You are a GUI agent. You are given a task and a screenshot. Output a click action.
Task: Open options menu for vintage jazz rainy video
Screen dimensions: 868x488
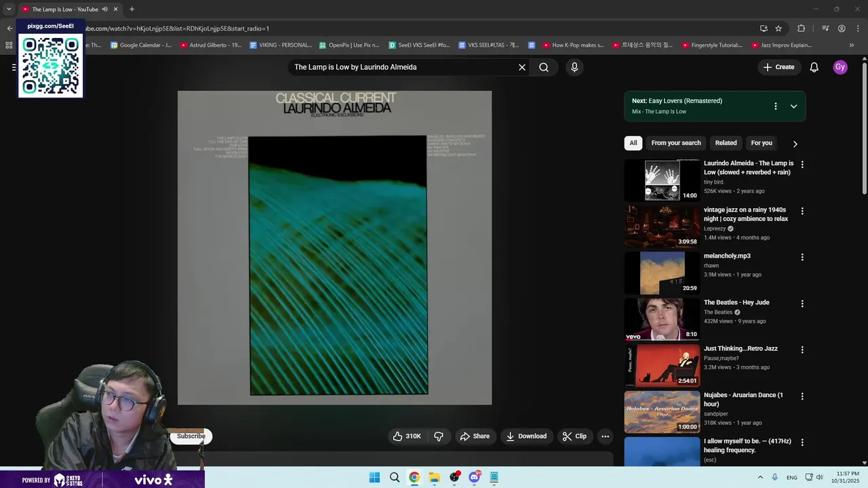[x=802, y=211]
